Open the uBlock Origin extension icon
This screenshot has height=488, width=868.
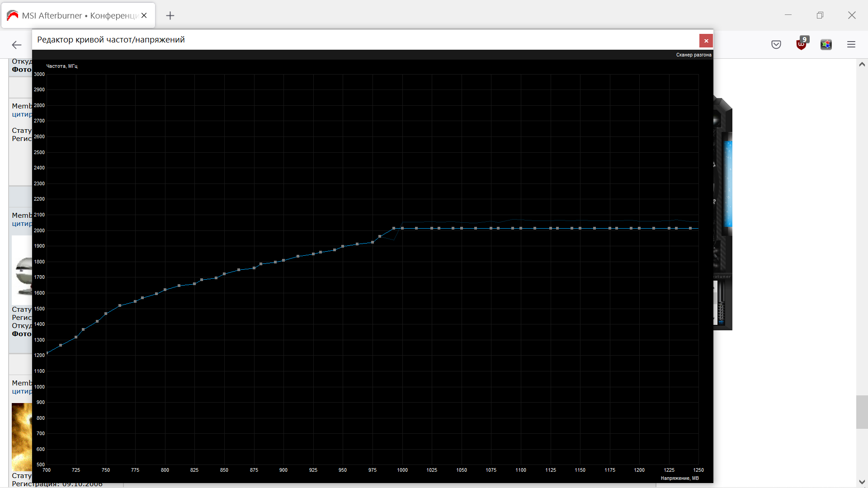coord(801,44)
